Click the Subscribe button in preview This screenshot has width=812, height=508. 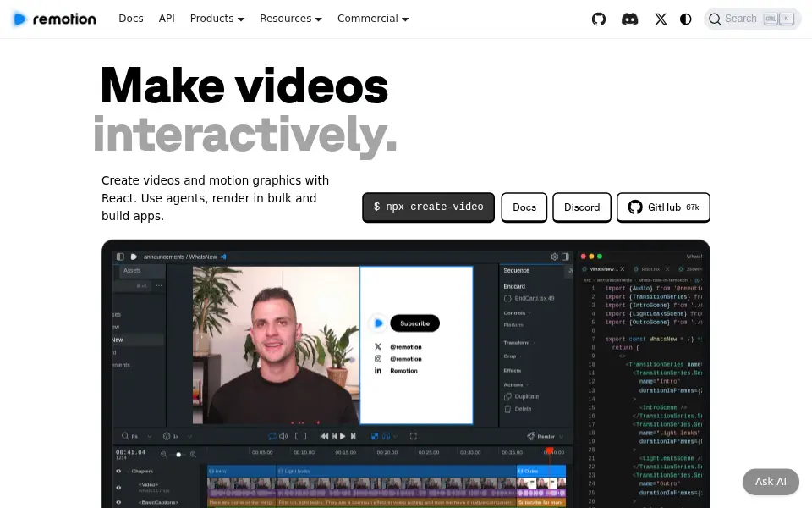click(414, 323)
